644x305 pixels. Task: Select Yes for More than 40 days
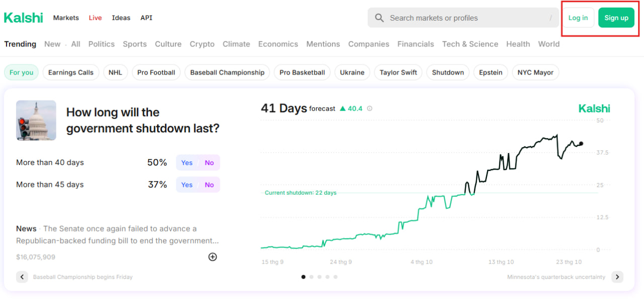point(187,163)
